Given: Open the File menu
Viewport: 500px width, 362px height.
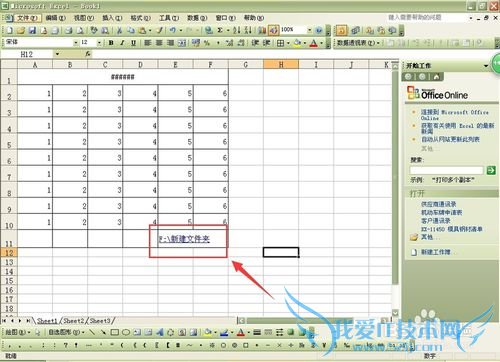Looking at the screenshot, I should (x=27, y=18).
